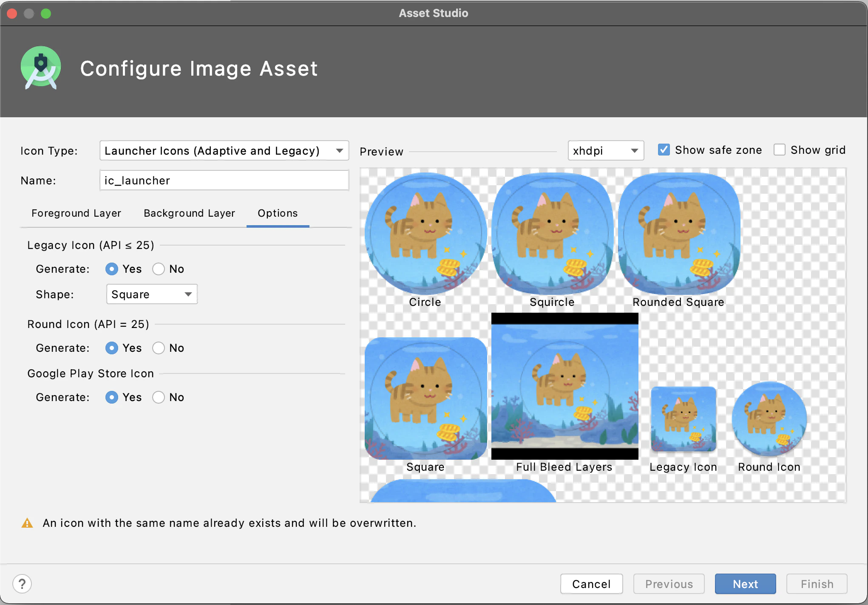Open the Icon Type dropdown
Image resolution: width=868 pixels, height=605 pixels.
224,150
